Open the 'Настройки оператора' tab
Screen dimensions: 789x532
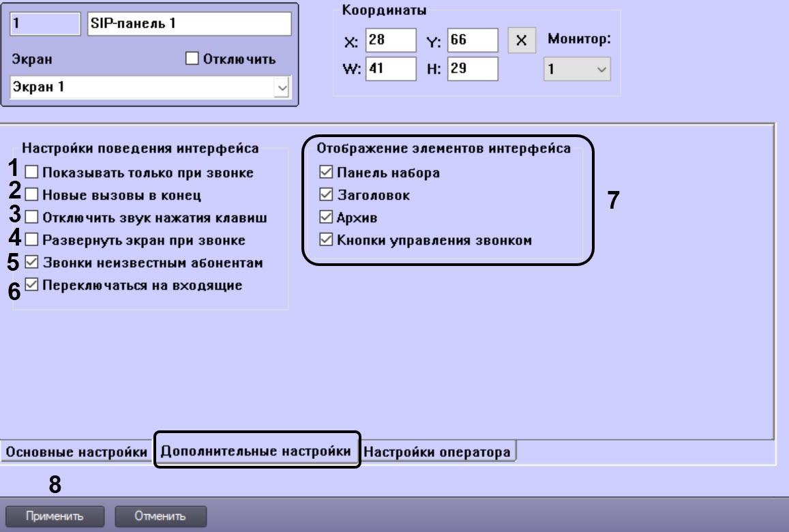point(438,452)
